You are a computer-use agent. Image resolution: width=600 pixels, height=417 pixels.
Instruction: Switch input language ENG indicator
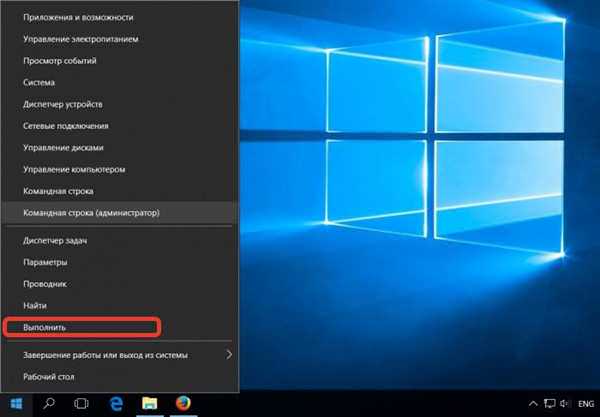coord(586,404)
